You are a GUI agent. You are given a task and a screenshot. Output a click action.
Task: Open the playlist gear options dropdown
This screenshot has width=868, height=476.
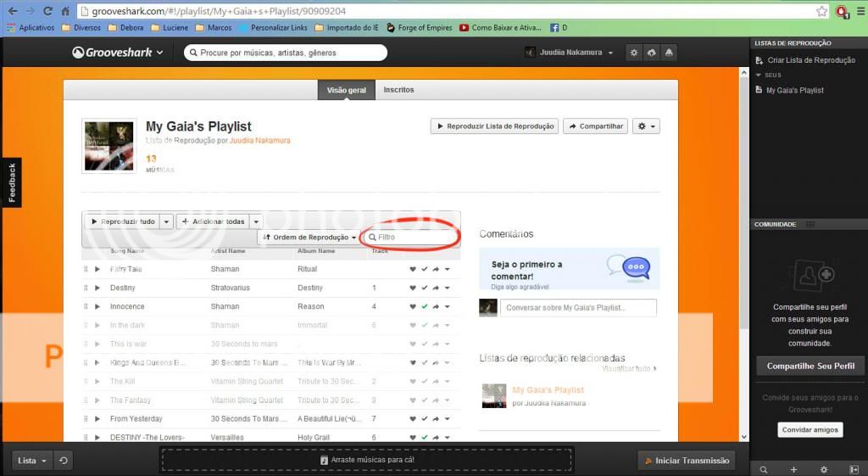(x=647, y=126)
